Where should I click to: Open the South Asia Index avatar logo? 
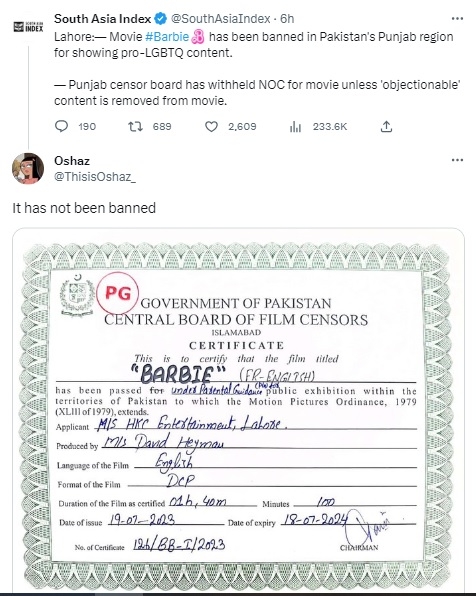point(29,27)
